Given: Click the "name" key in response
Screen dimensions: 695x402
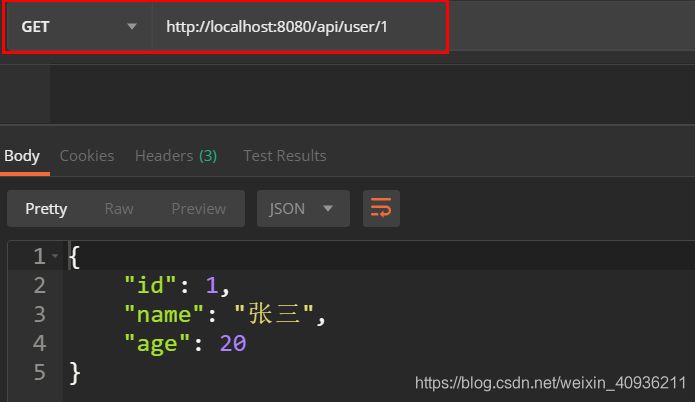Looking at the screenshot, I should pyautogui.click(x=164, y=315).
